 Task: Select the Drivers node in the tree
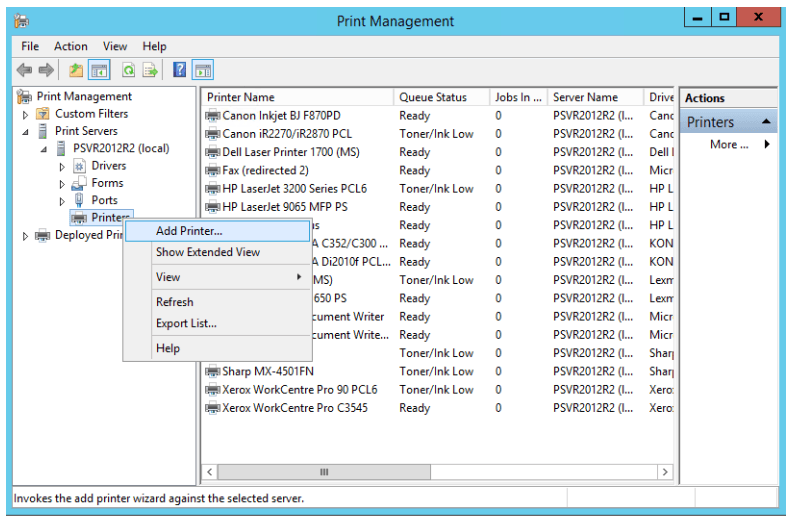[x=108, y=166]
